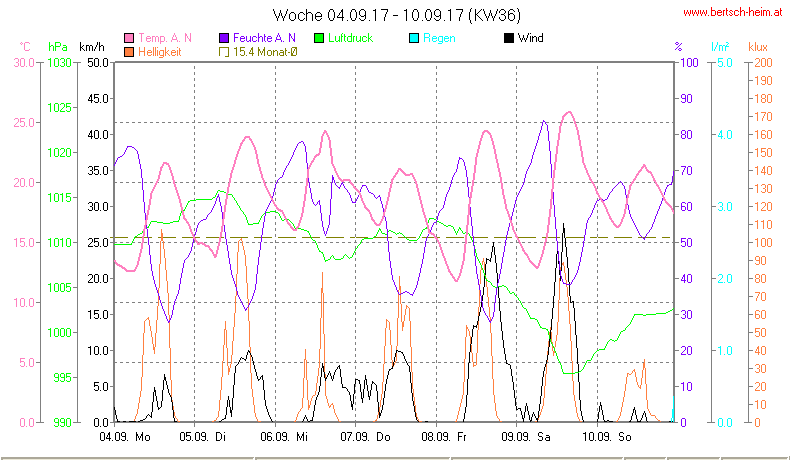Click the 09.09. Sa date label
This screenshot has width=790, height=460.
click(525, 437)
